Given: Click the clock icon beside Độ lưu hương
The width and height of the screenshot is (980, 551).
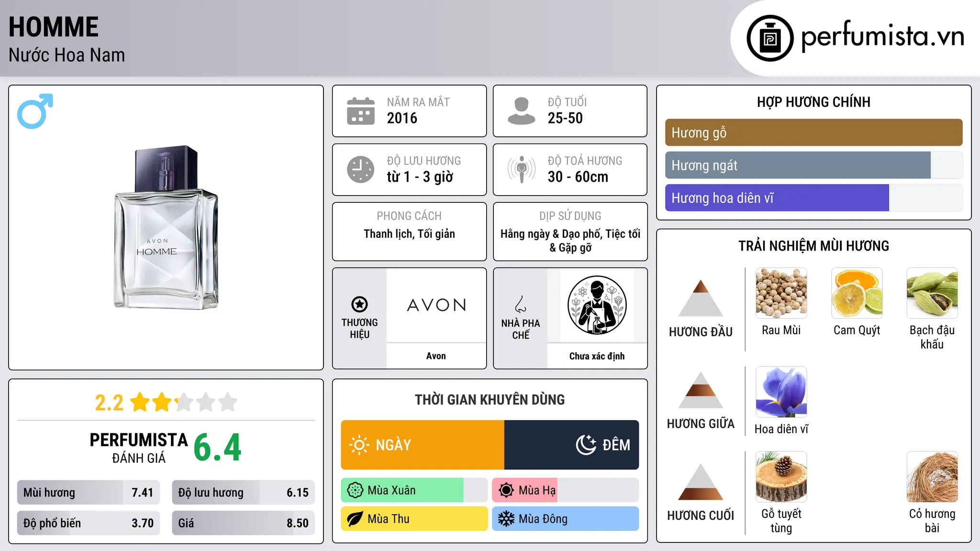Looking at the screenshot, I should [361, 169].
